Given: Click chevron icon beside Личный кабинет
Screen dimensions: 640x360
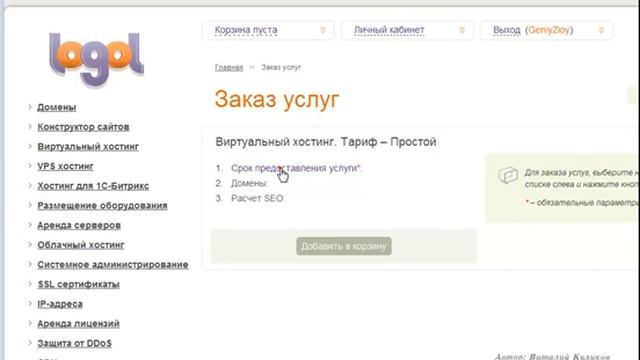Looking at the screenshot, I should click(x=462, y=30).
